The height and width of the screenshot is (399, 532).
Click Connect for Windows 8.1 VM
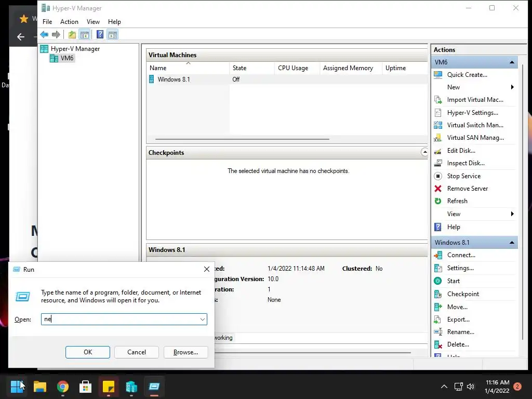click(x=461, y=255)
